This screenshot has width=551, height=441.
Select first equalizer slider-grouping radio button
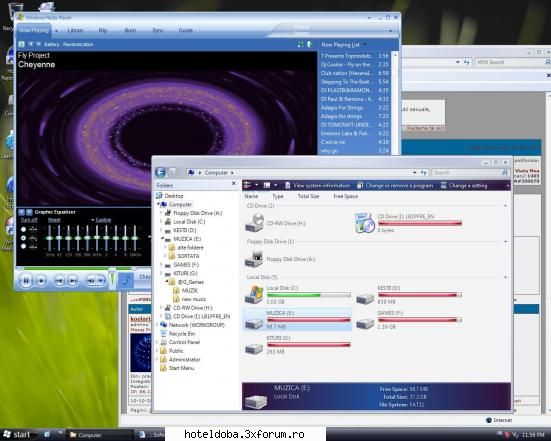coord(24,229)
